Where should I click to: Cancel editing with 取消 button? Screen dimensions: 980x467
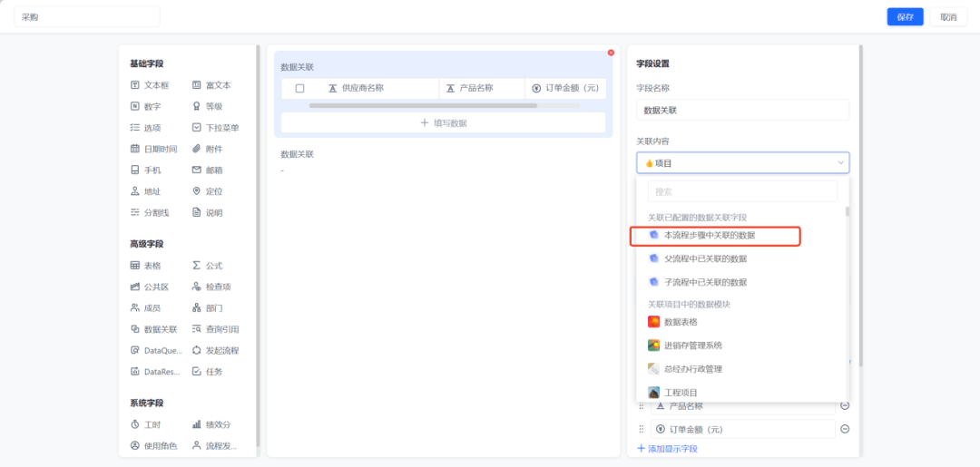tap(948, 17)
